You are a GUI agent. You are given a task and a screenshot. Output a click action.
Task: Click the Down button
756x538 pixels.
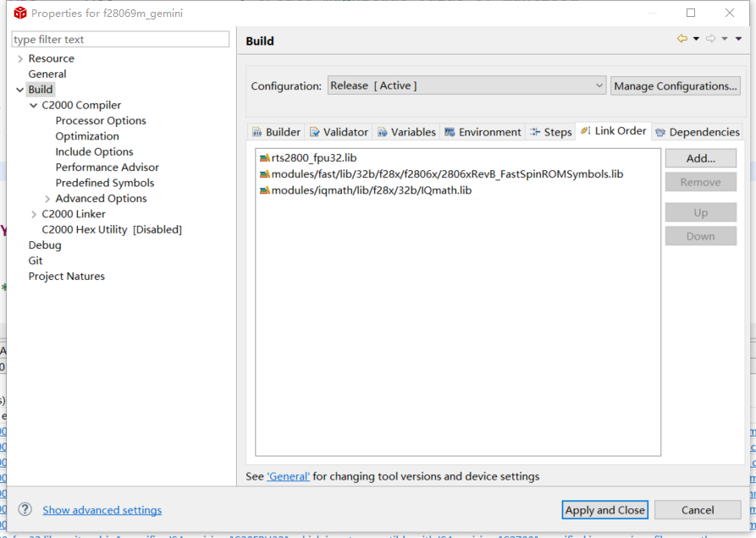coord(701,237)
